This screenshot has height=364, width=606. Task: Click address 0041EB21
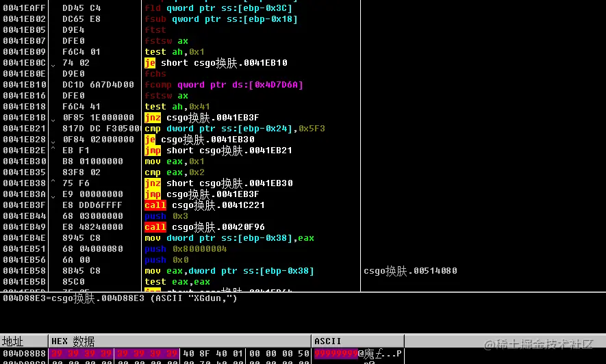[24, 128]
